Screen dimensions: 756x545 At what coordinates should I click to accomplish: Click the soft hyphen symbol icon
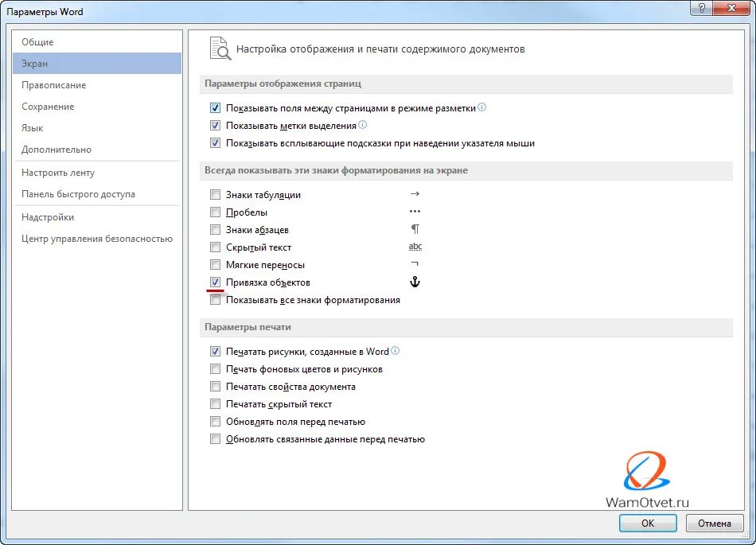(x=415, y=263)
